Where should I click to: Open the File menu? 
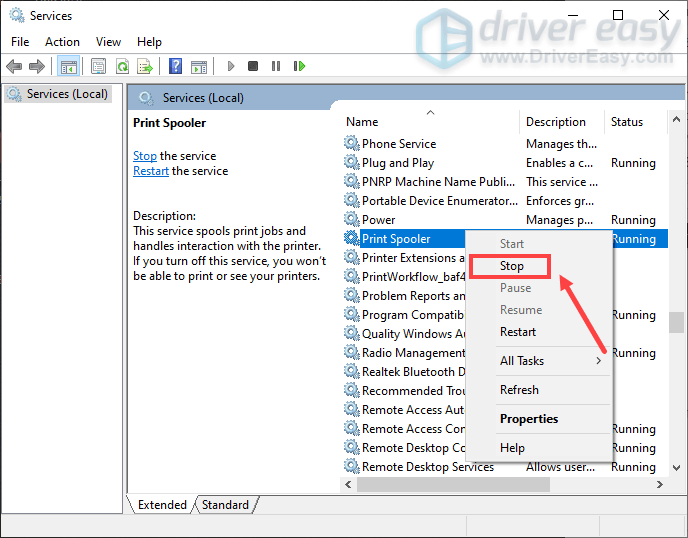coord(20,42)
